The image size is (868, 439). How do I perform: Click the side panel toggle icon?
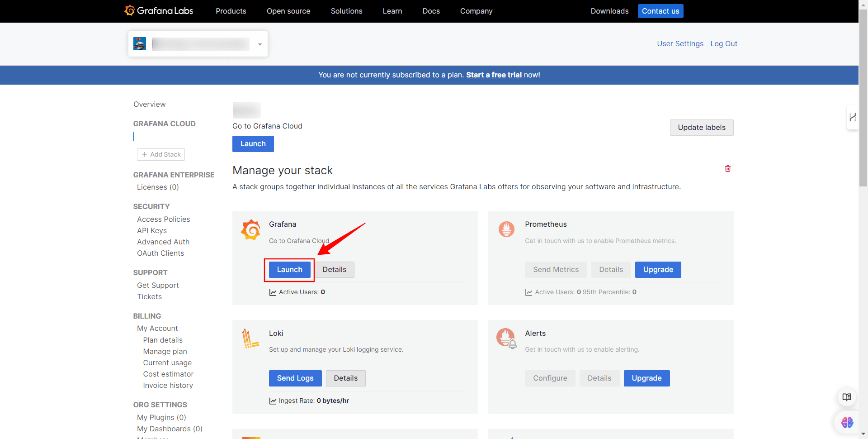[853, 117]
